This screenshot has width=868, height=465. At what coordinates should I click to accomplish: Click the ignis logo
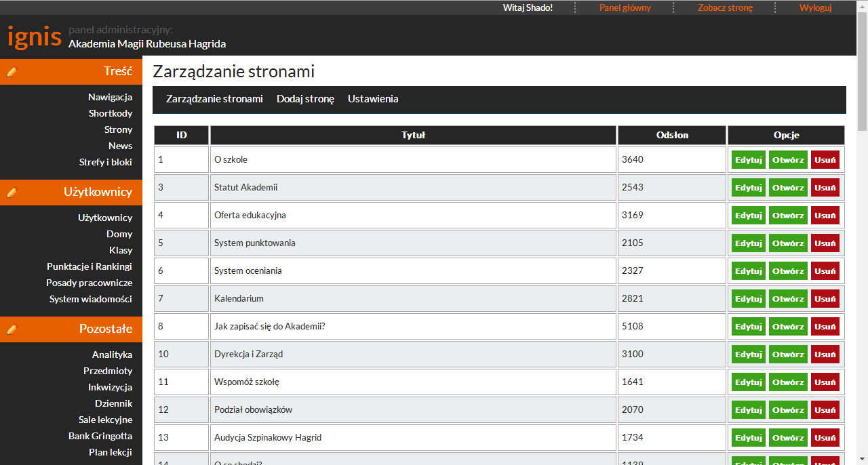point(35,36)
